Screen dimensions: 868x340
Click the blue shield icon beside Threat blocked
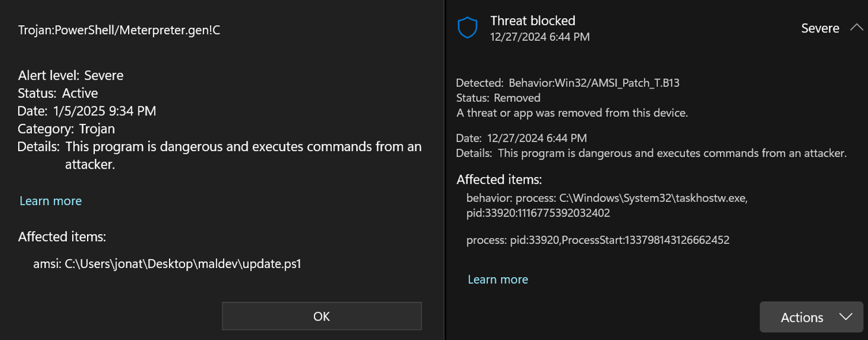coord(468,29)
